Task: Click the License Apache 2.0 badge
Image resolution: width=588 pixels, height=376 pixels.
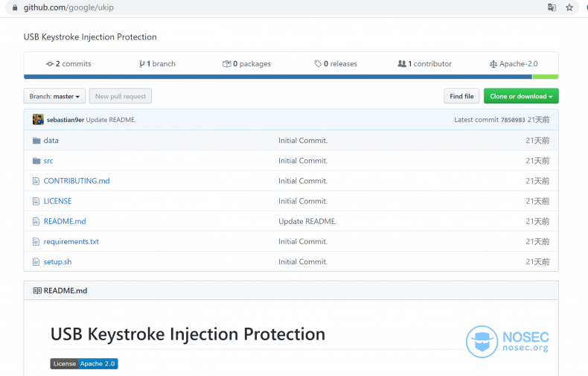Action: click(x=84, y=363)
